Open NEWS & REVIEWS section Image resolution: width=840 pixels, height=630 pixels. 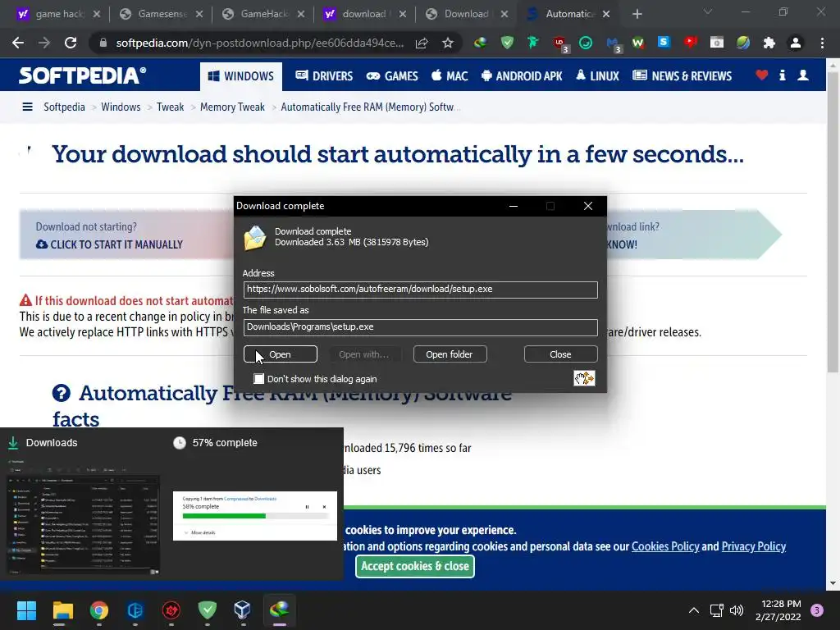[682, 76]
